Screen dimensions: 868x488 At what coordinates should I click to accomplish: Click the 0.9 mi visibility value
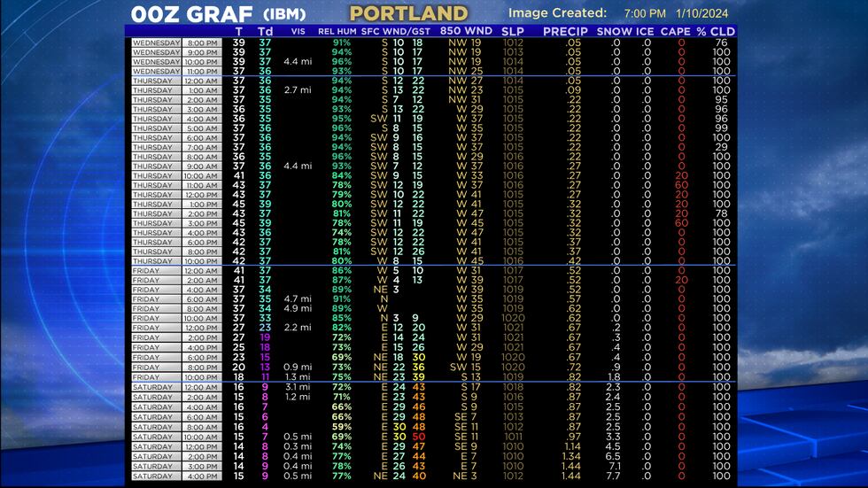click(x=297, y=367)
